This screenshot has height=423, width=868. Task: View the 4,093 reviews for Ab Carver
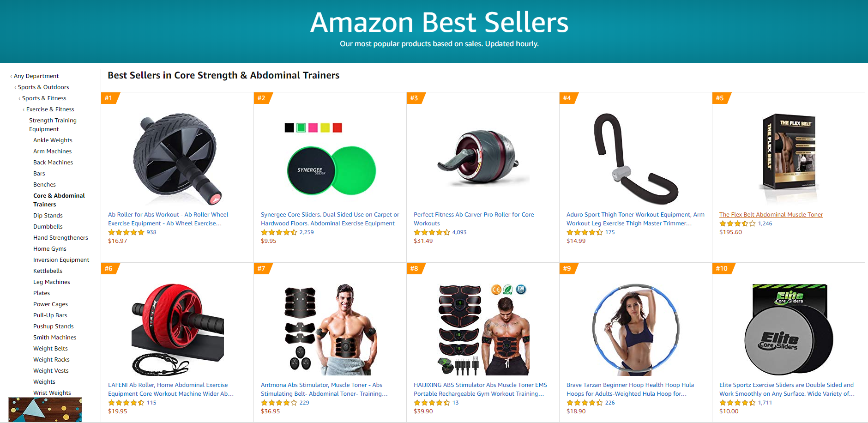coord(459,232)
